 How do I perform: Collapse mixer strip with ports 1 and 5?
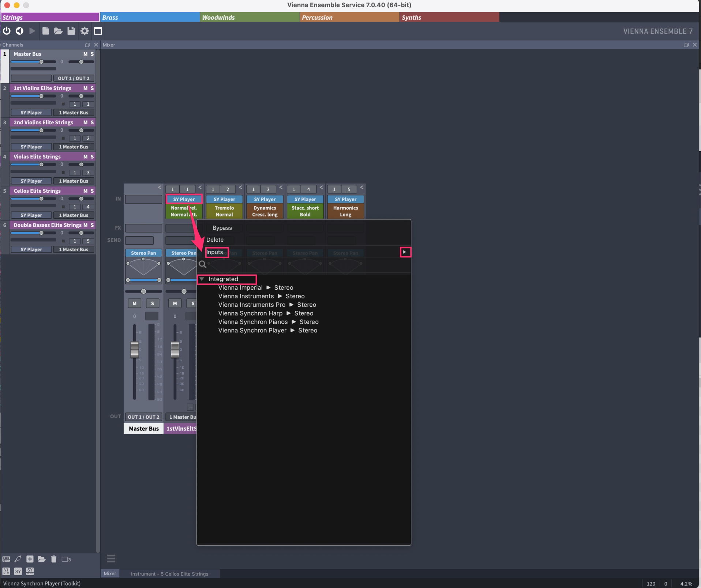[361, 188]
